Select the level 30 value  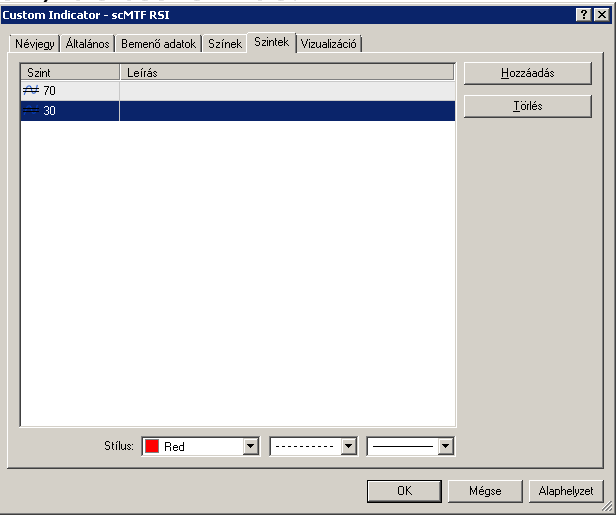click(50, 111)
